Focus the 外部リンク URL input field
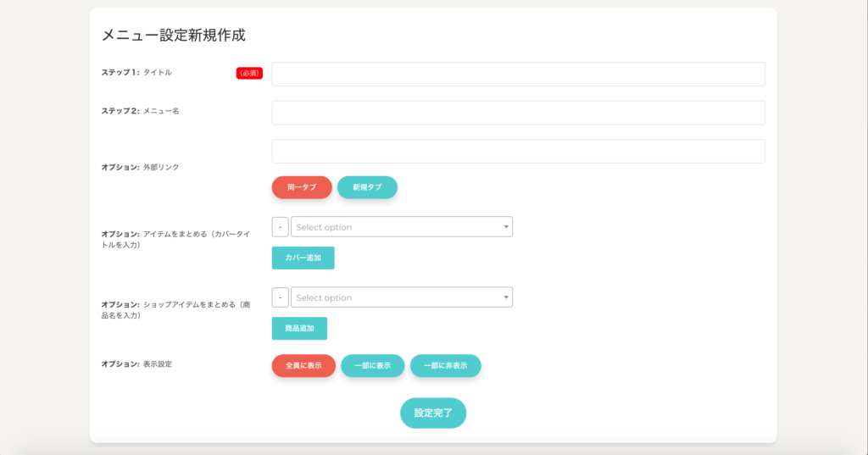The width and height of the screenshot is (868, 455). (x=518, y=151)
